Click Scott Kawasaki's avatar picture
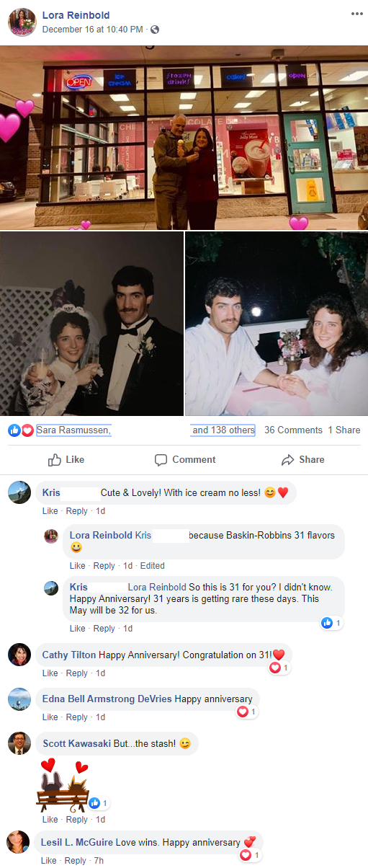The height and width of the screenshot is (868, 368). click(19, 743)
